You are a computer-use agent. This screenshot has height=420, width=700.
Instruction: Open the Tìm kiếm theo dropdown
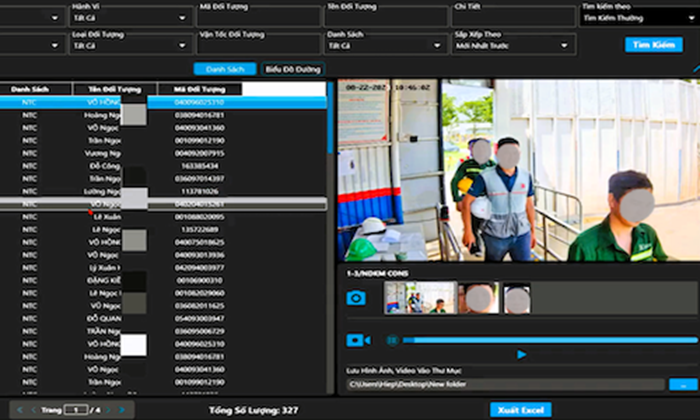point(634,18)
